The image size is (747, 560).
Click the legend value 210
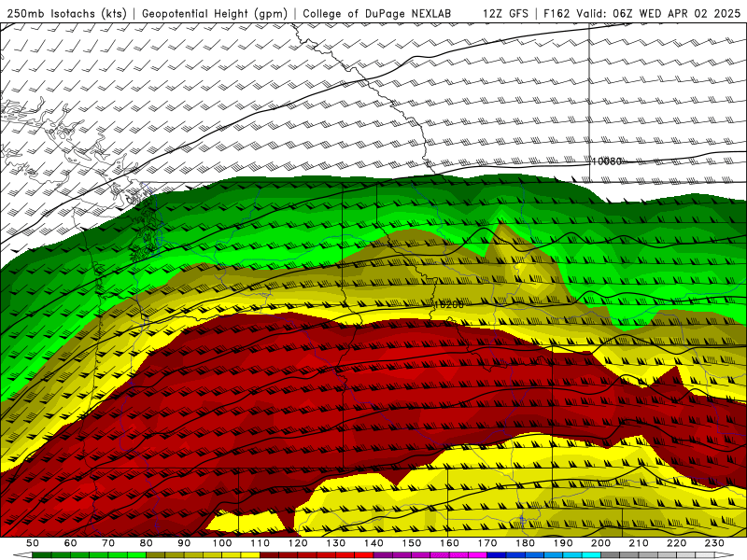click(639, 543)
